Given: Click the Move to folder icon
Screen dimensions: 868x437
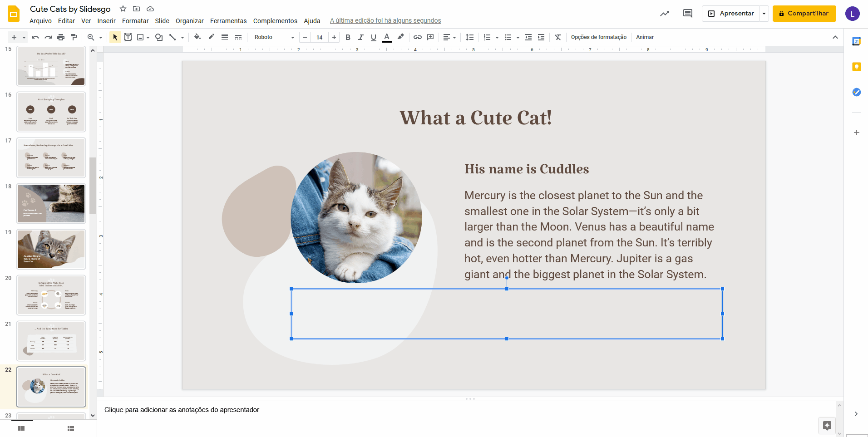Looking at the screenshot, I should (x=136, y=9).
